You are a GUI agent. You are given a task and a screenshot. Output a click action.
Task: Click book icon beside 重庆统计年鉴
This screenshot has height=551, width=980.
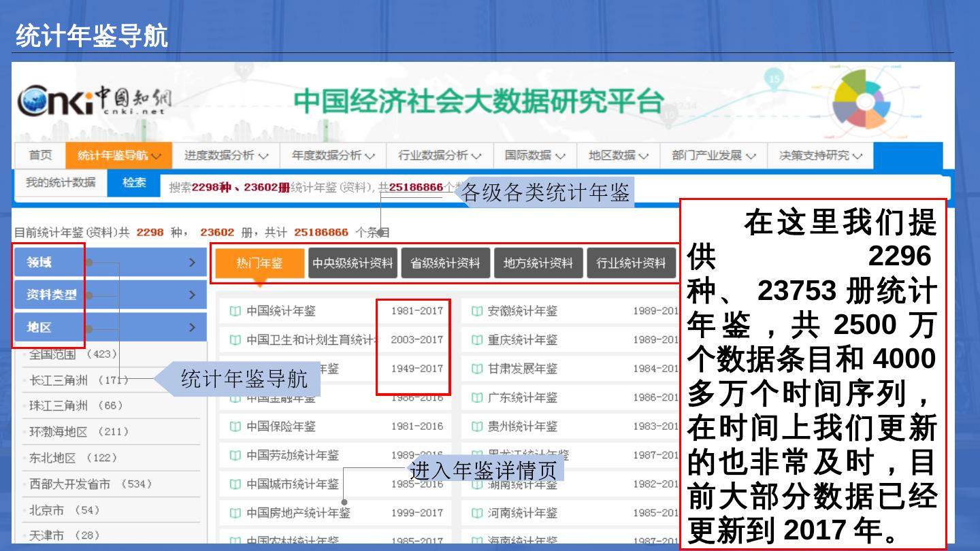[x=476, y=340]
